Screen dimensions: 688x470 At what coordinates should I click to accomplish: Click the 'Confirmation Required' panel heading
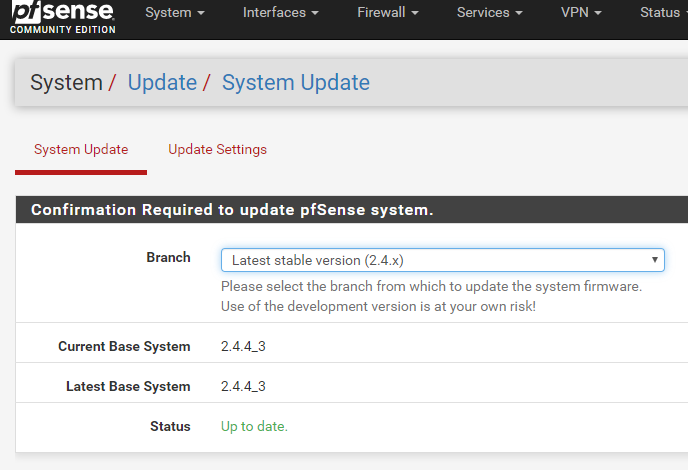pos(232,210)
